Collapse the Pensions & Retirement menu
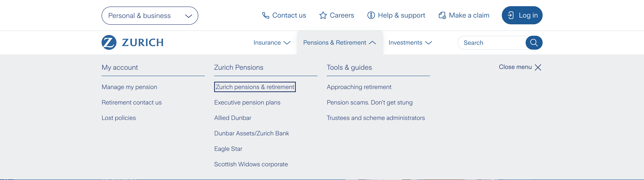Viewport: 644px width, 180px height. click(340, 43)
